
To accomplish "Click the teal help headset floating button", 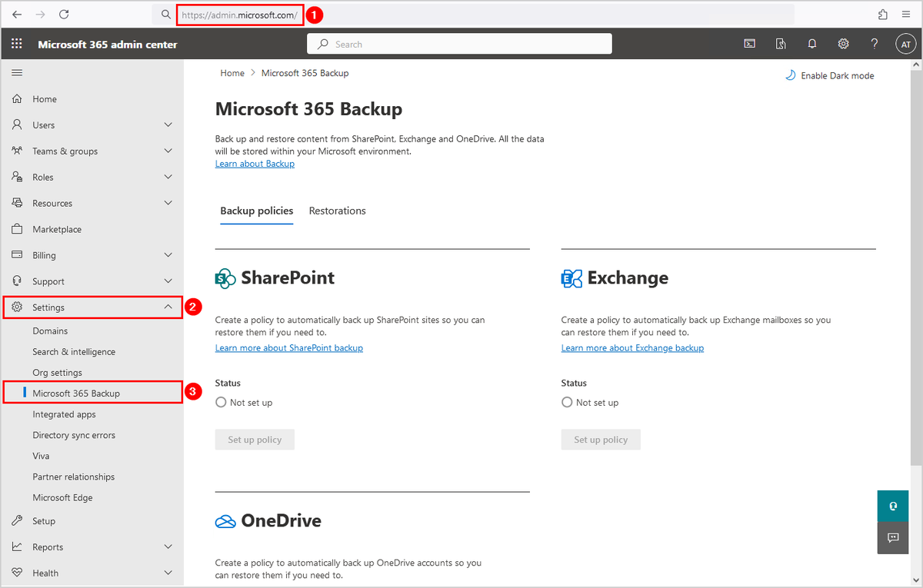I will 893,506.
